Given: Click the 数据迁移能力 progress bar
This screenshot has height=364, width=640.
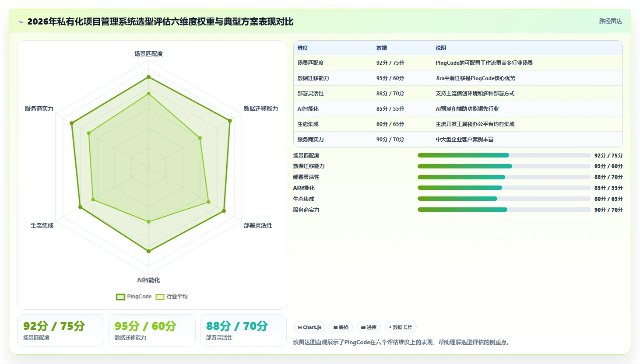Looking at the screenshot, I should [x=504, y=166].
